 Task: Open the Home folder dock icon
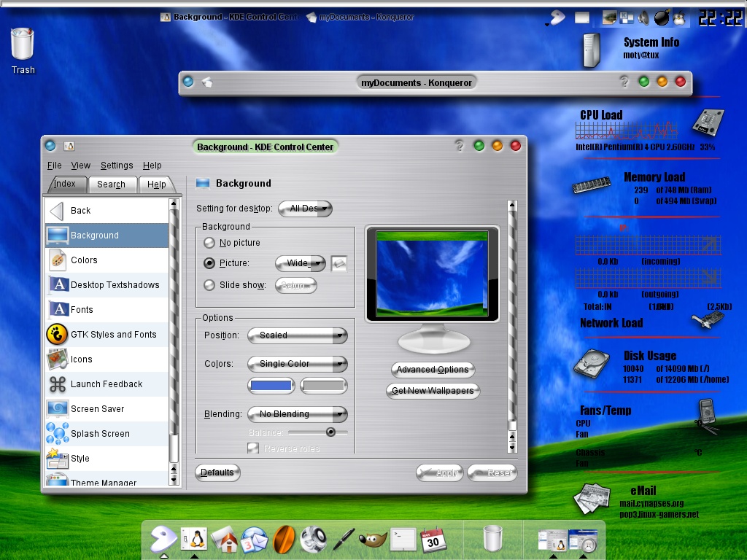[225, 540]
